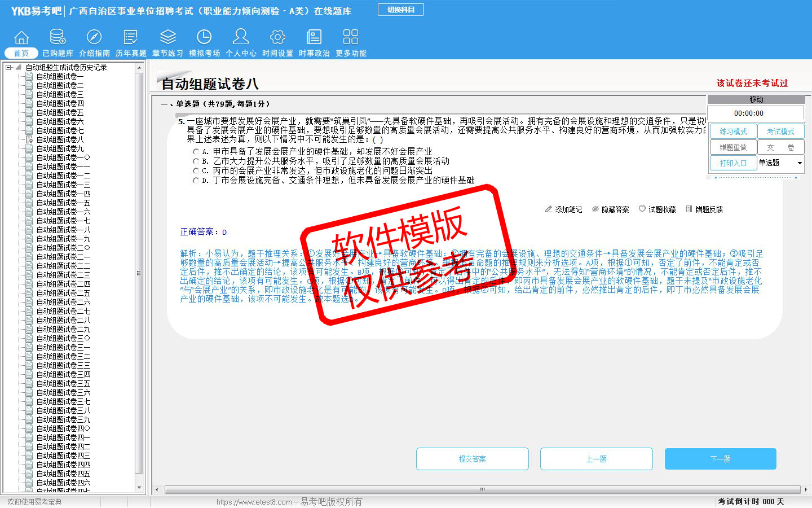This screenshot has height=508, width=812.
Task: Open the 已购题库 database icon
Action: pyautogui.click(x=58, y=38)
